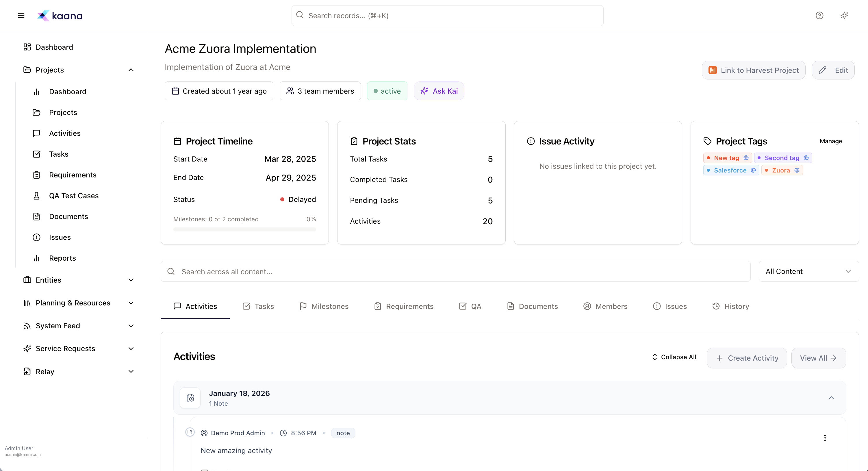The height and width of the screenshot is (471, 868).
Task: Click the sparkles AI icon top right
Action: (x=844, y=16)
